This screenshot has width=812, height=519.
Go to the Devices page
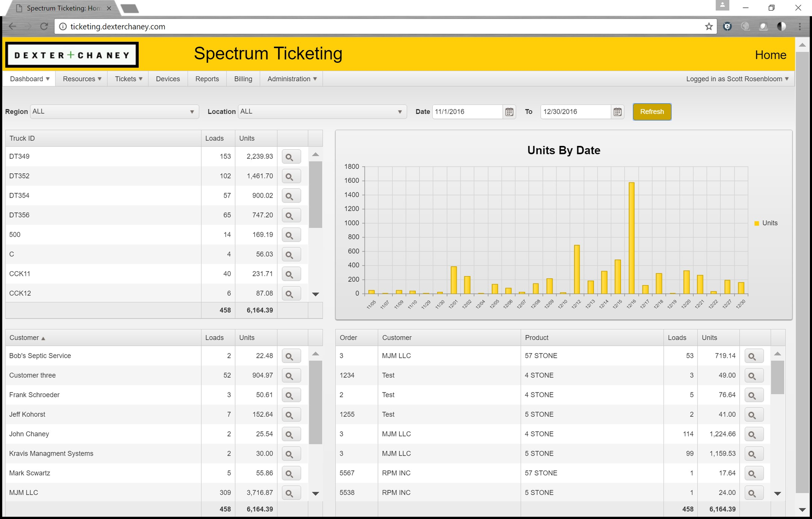pyautogui.click(x=168, y=79)
